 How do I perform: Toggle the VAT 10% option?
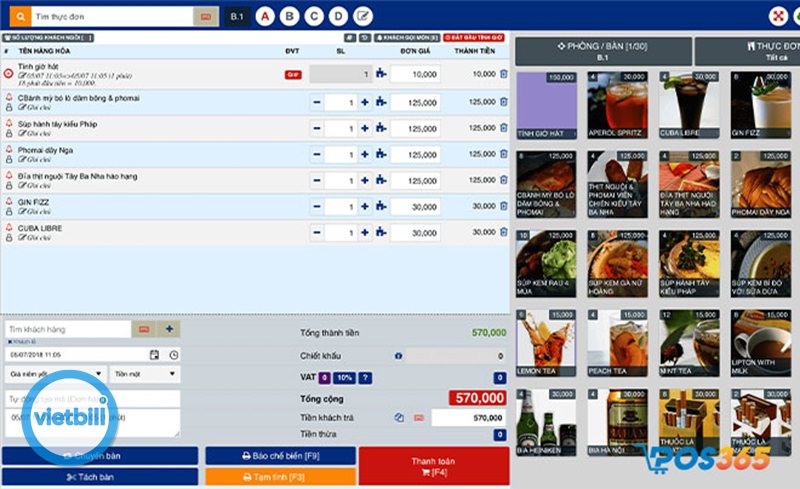click(x=344, y=377)
